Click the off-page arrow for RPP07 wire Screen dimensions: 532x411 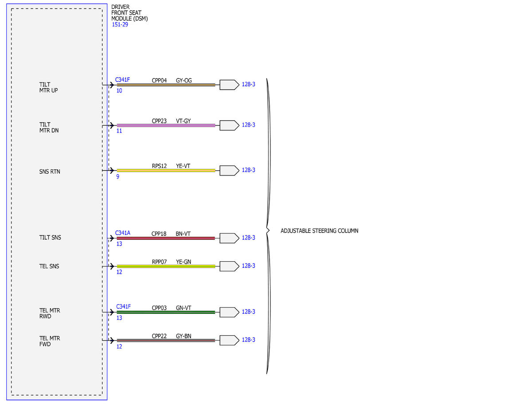[229, 266]
